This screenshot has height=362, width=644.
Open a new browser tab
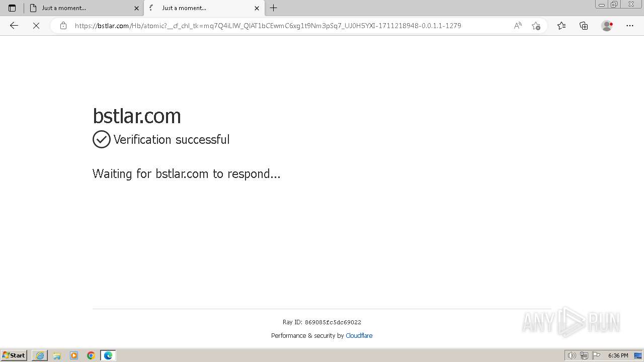click(x=274, y=8)
